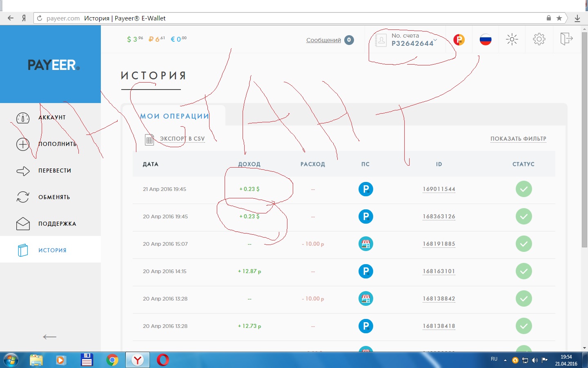Open transaction ID 168163101
Viewport: 588px width, 368px height.
[x=439, y=271]
